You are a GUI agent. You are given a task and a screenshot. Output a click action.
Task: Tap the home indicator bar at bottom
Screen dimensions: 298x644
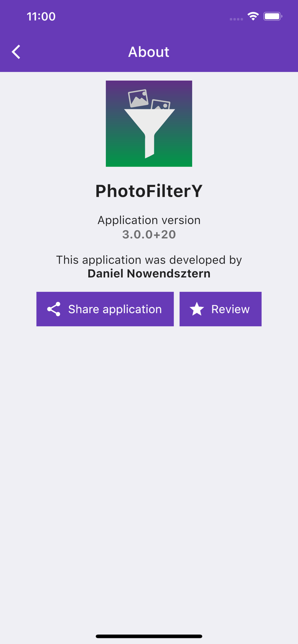[x=149, y=636]
